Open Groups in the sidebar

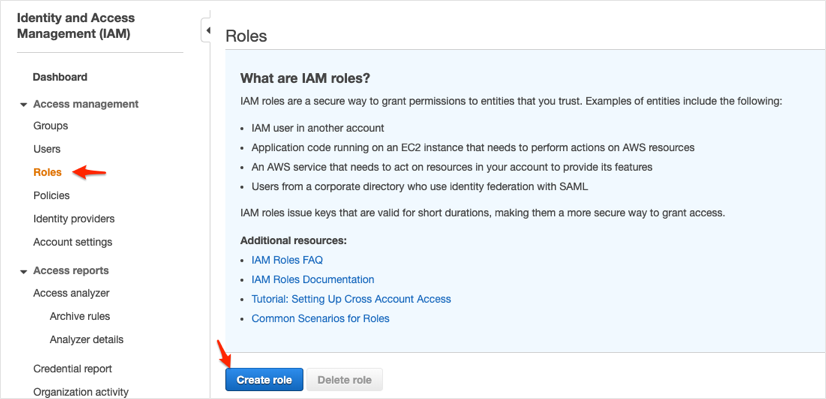click(51, 126)
